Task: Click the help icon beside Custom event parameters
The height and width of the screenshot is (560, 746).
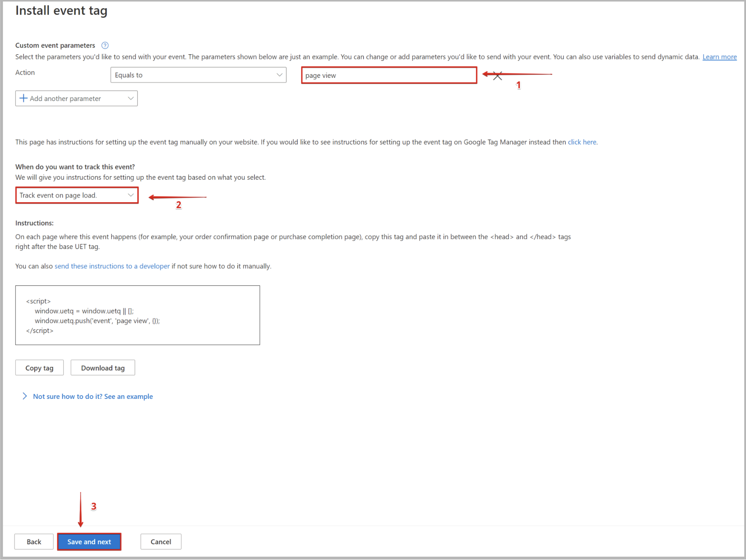Action: pyautogui.click(x=105, y=45)
